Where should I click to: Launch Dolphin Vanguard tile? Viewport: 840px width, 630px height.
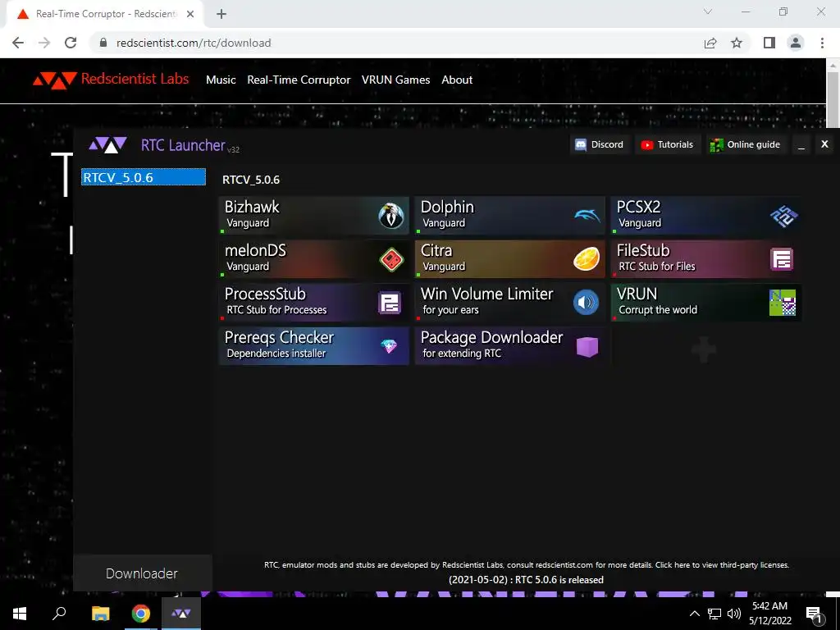pyautogui.click(x=510, y=216)
